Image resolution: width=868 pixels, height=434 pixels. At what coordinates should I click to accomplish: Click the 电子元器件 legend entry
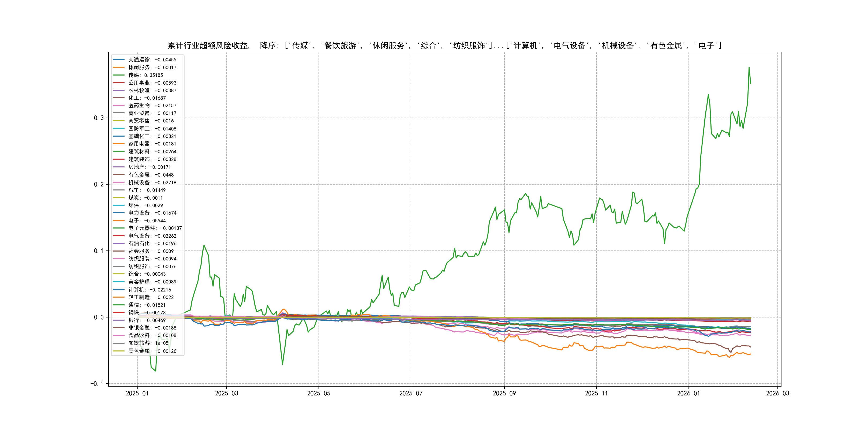tap(155, 228)
